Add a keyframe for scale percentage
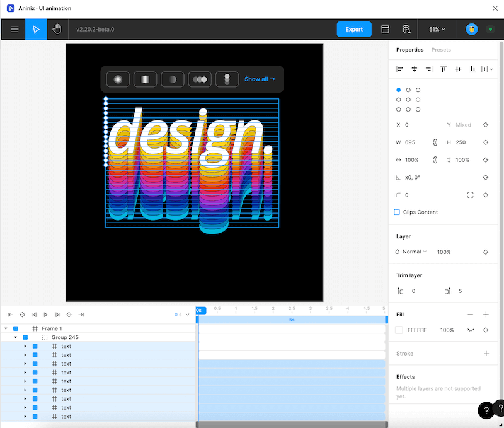 point(486,160)
